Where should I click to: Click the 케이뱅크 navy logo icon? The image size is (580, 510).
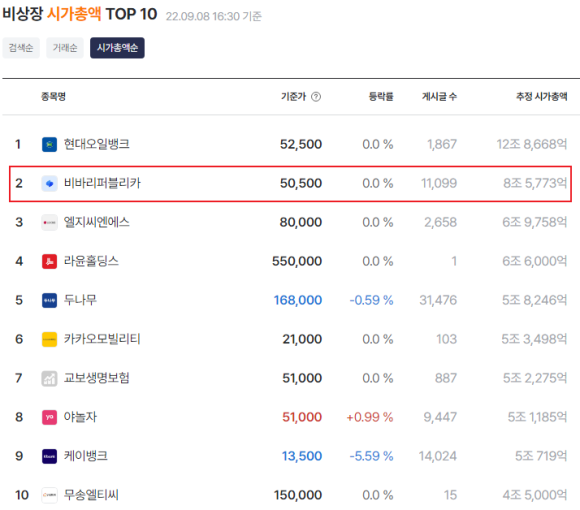[49, 456]
